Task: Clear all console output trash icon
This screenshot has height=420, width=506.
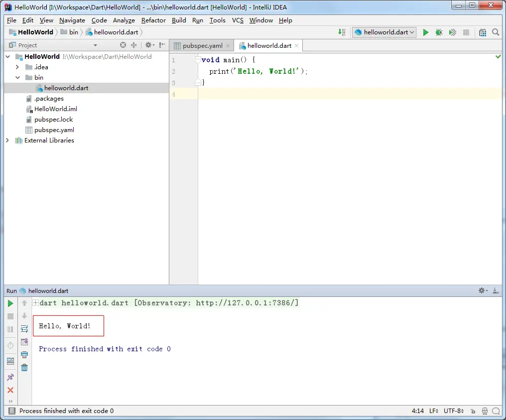Action: [x=24, y=368]
